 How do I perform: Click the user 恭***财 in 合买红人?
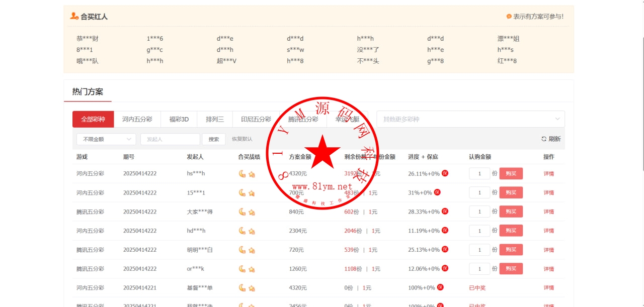tap(88, 39)
